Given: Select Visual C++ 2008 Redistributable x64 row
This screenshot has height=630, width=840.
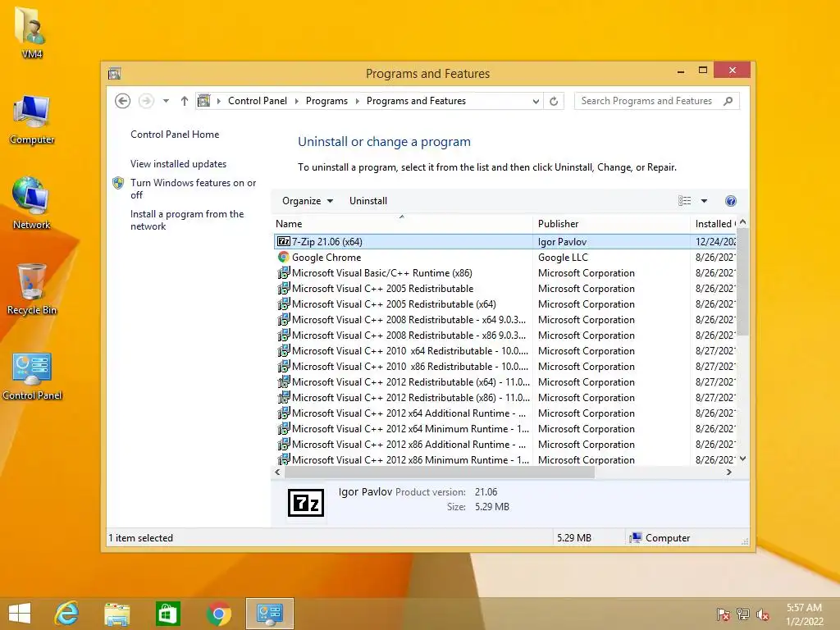Looking at the screenshot, I should (x=504, y=319).
